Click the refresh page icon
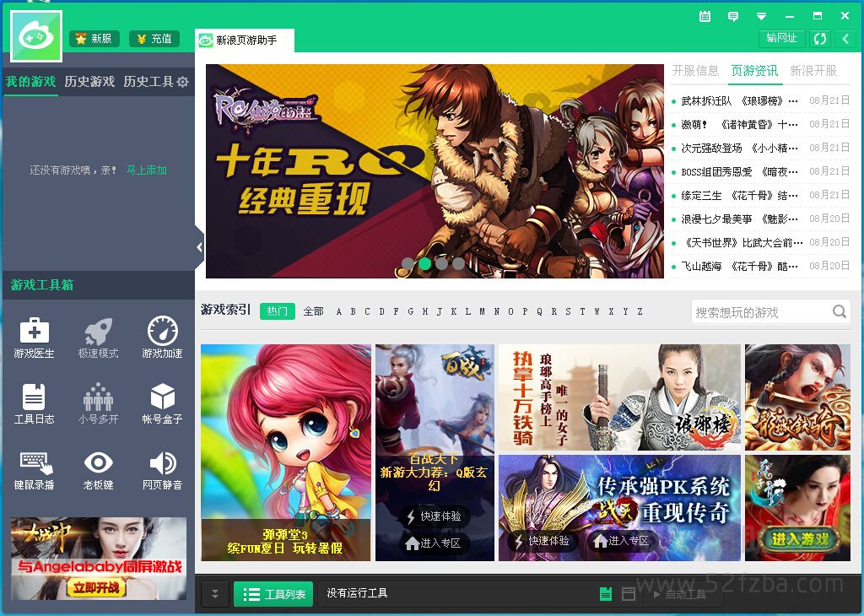The height and width of the screenshot is (616, 864). 820,39
